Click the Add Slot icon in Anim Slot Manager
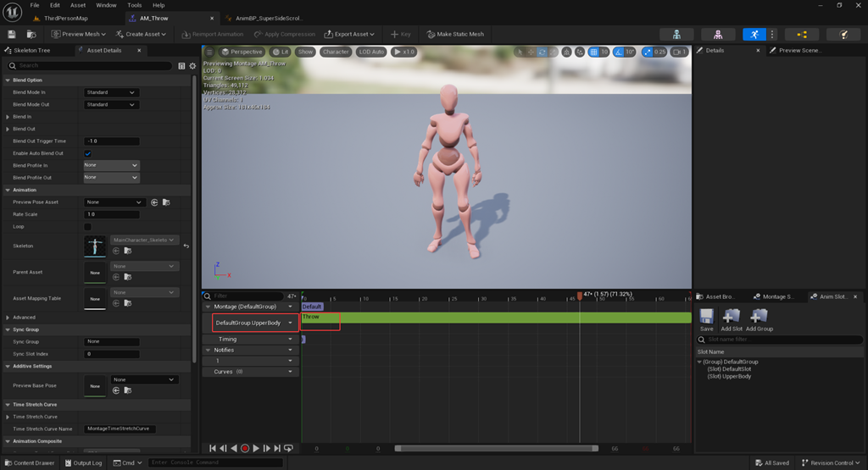 (x=732, y=319)
